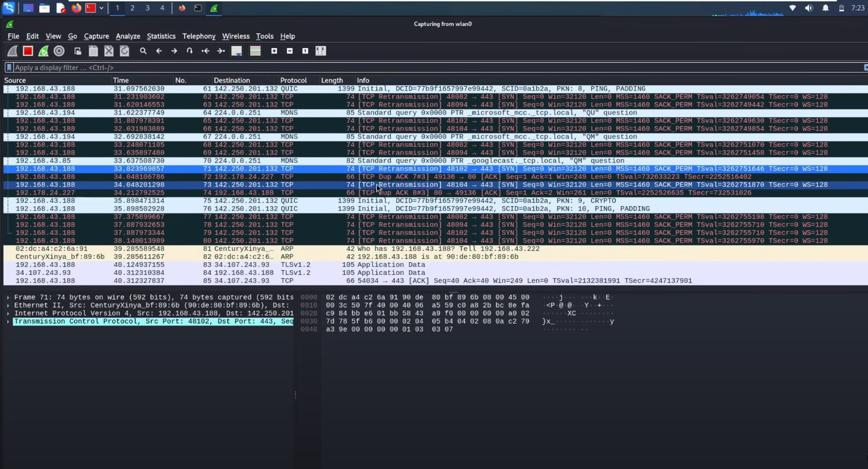The image size is (868, 469).
Task: Expand the Frame 71 details row
Action: click(8, 298)
